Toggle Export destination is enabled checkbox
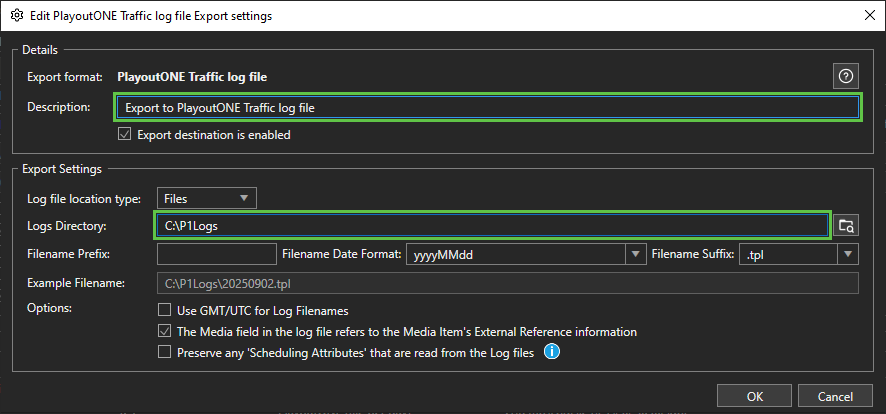 pos(124,135)
